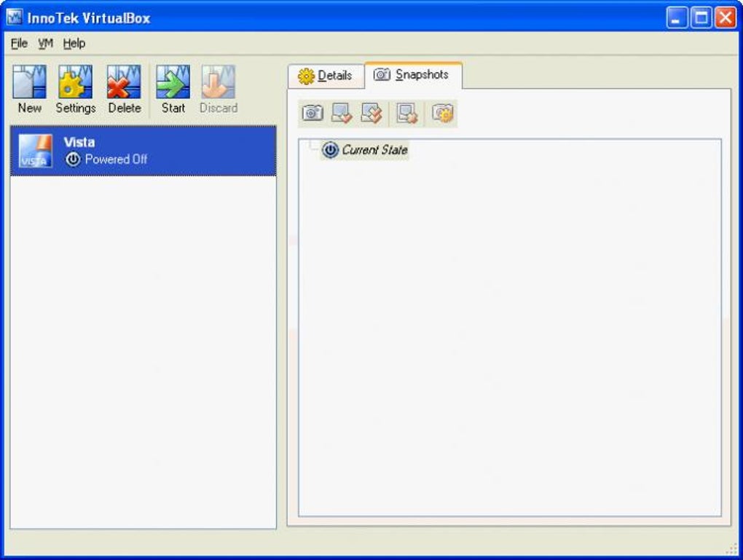The height and width of the screenshot is (560, 743).
Task: Maximize the VirtualBox window
Action: click(701, 18)
